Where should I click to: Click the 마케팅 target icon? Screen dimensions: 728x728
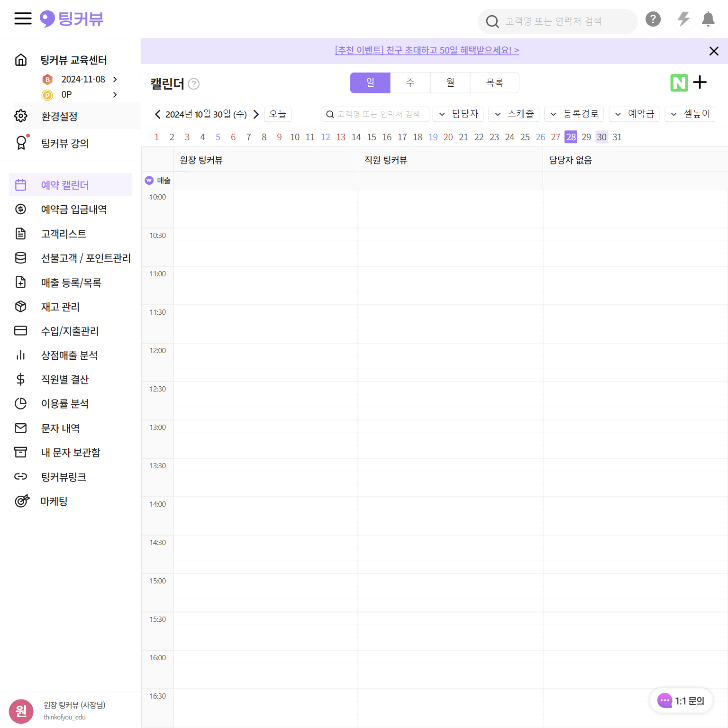click(x=22, y=500)
